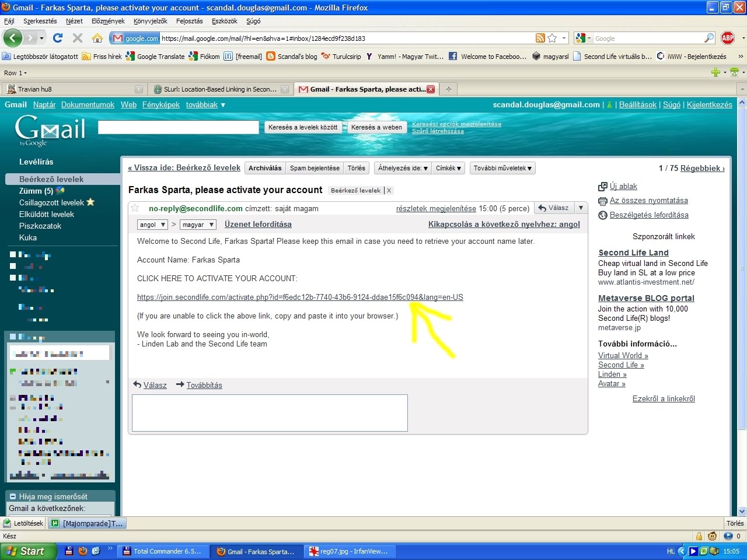Open the Adblock Plus ABP icon

[728, 38]
